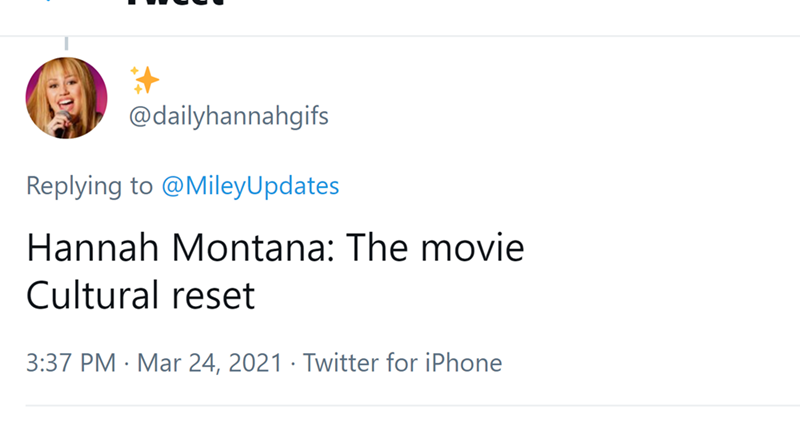Select the "Hannah Montana: The movie" line

coord(275,248)
